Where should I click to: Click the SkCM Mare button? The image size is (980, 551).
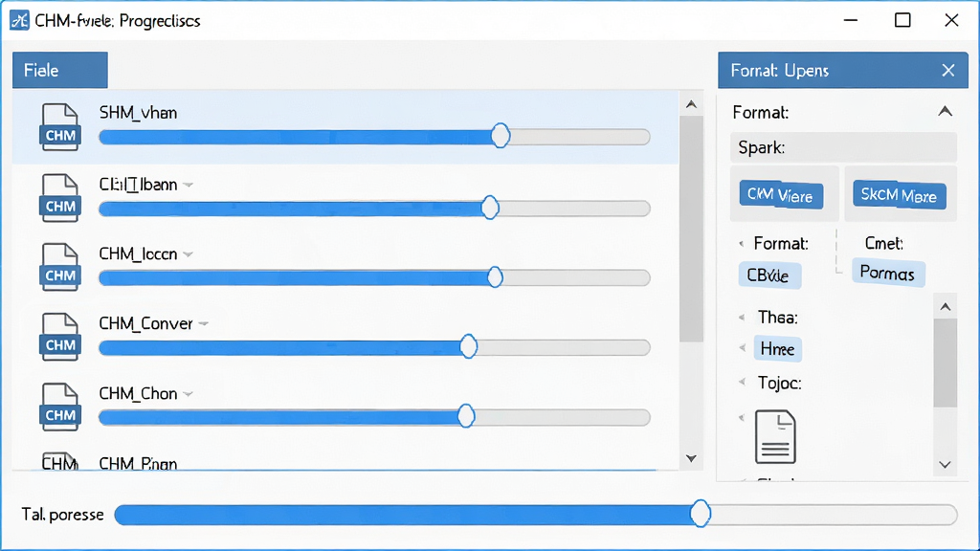pos(899,195)
